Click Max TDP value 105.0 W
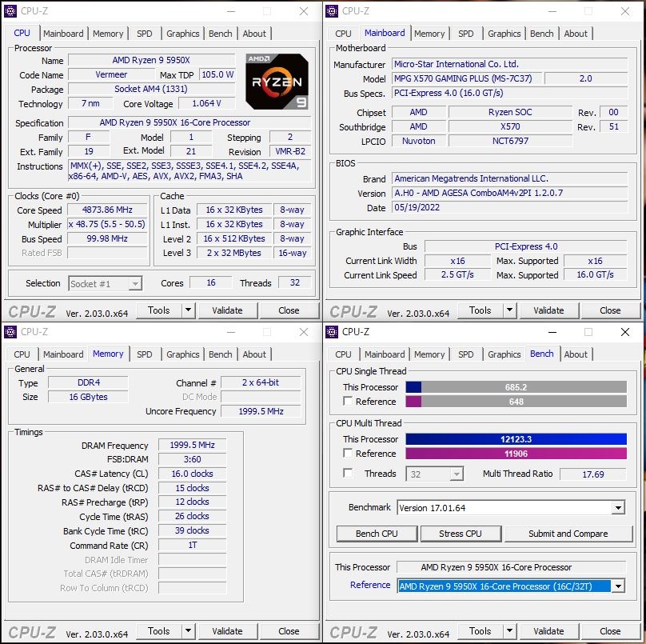The height and width of the screenshot is (644, 646). tap(217, 74)
